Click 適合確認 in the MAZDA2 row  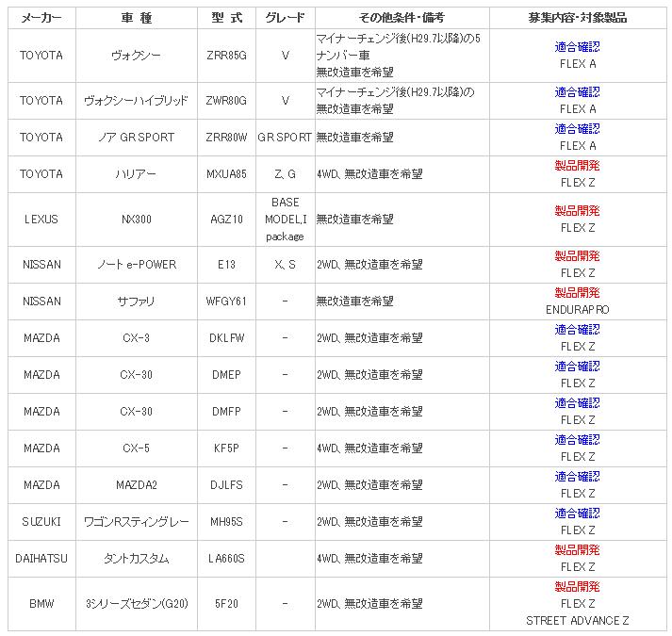pyautogui.click(x=578, y=477)
